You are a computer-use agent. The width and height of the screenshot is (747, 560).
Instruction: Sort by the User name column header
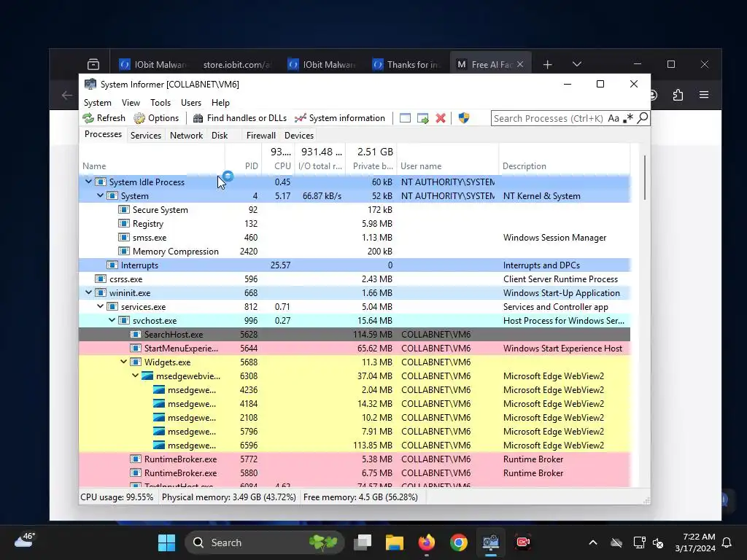448,166
